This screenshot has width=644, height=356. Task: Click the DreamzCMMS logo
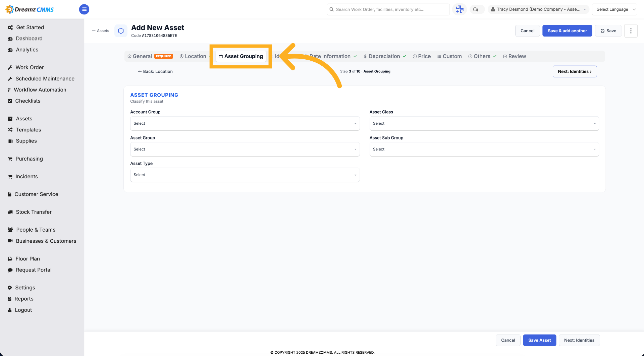30,9
